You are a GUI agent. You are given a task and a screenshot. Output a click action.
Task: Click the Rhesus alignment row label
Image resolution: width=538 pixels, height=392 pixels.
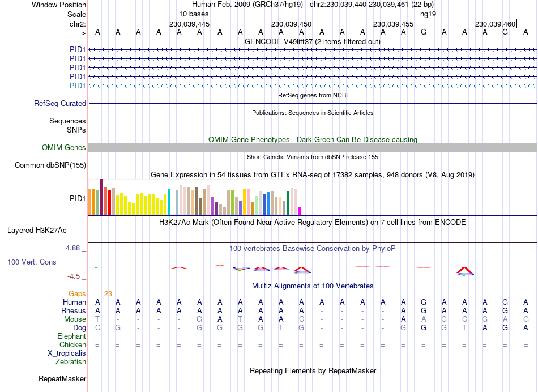pyautogui.click(x=74, y=310)
